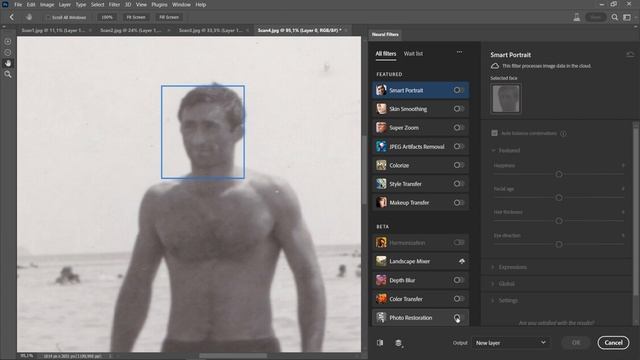This screenshot has height=360, width=640.
Task: Click the Fit Screen button
Action: [x=136, y=18]
